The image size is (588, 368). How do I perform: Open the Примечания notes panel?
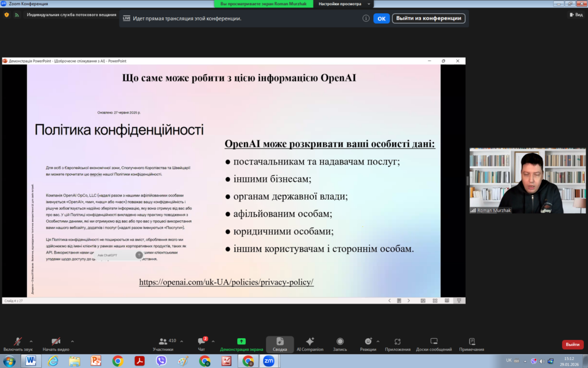click(471, 342)
